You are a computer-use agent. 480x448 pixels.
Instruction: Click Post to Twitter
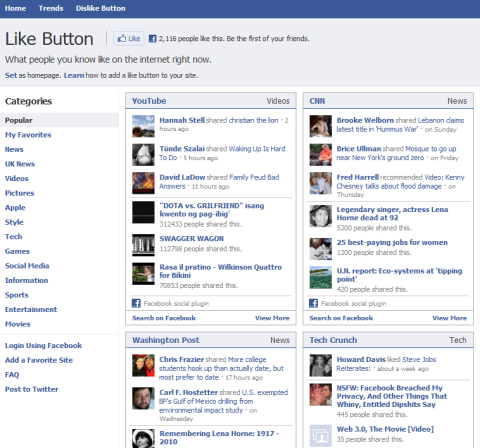(32, 389)
